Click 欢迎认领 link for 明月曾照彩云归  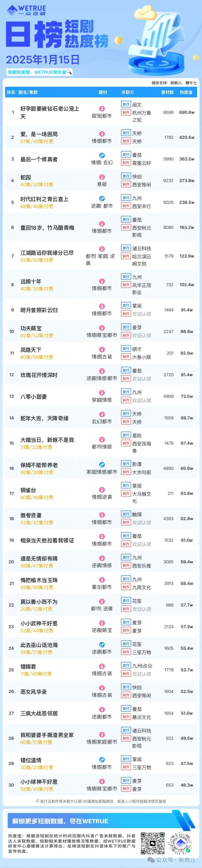pos(142,314)
